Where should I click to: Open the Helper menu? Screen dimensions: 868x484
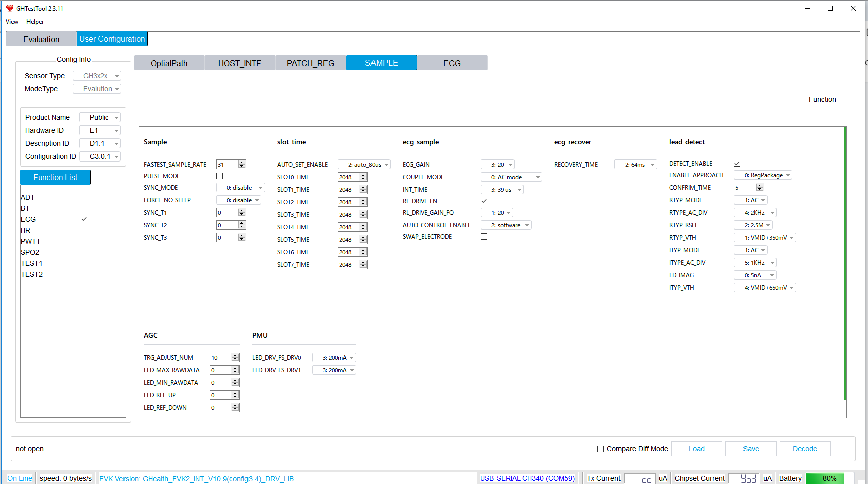pos(35,22)
